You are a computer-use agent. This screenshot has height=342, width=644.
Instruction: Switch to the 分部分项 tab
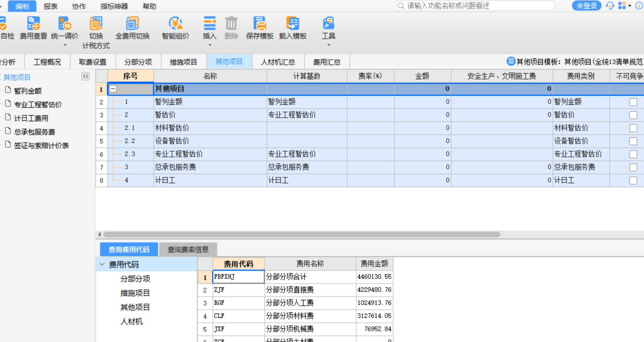tap(138, 62)
